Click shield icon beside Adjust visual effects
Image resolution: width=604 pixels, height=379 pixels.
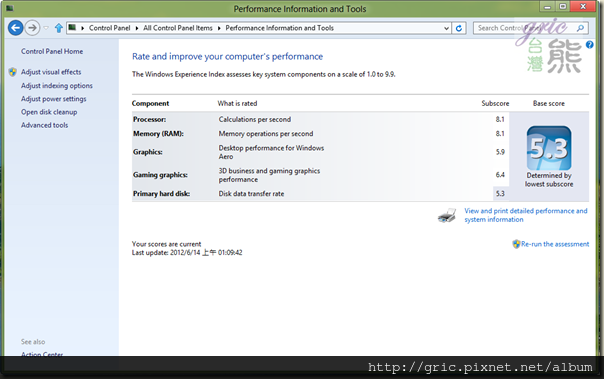[13, 72]
